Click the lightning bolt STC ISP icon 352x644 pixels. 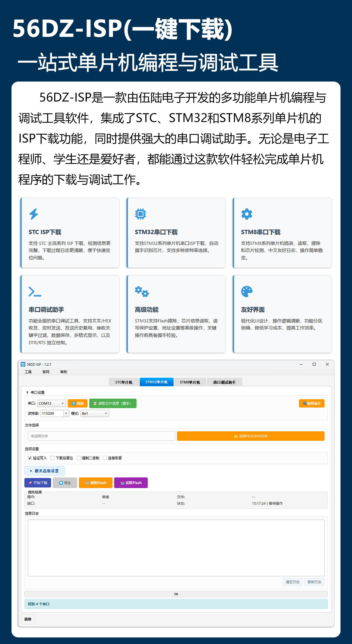34,214
